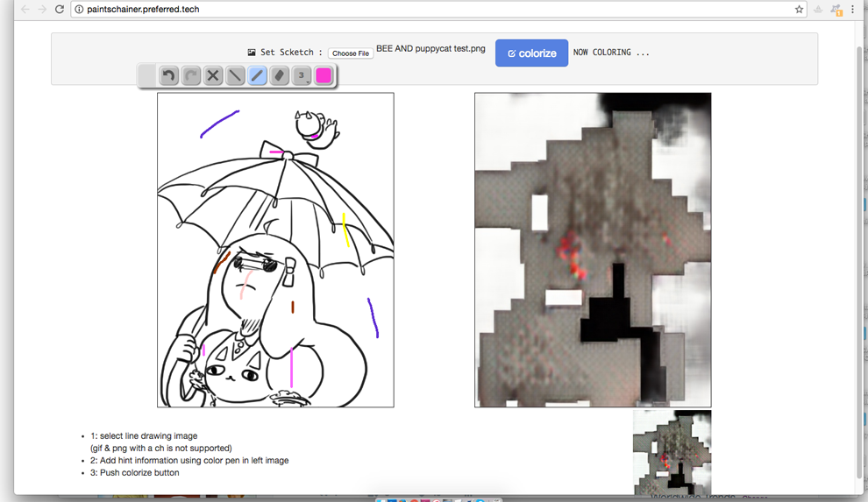This screenshot has height=502, width=868.
Task: Click the picture icon beside Set Scketch
Action: [x=252, y=52]
